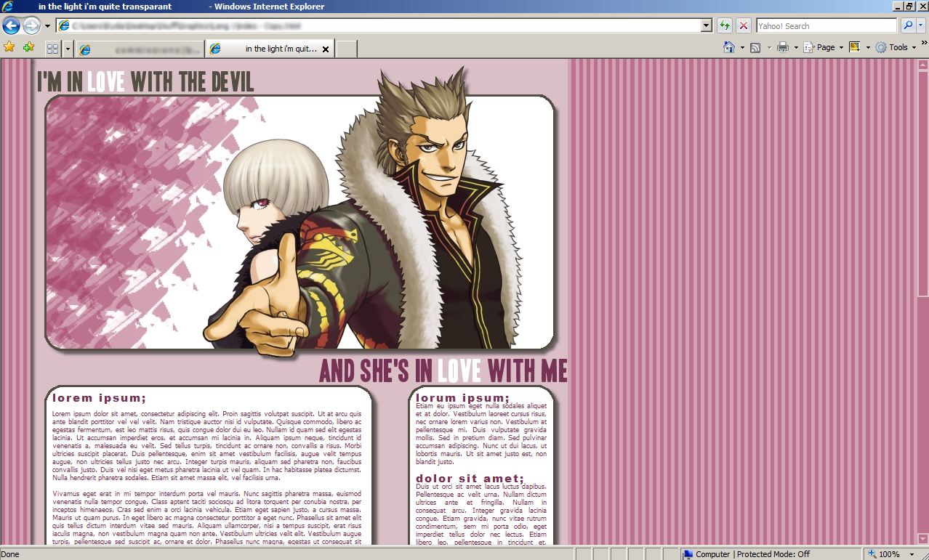Click the 'AND SHE'S IN LOVE WITH ME' heading
The width and height of the screenshot is (929, 560).
point(443,370)
